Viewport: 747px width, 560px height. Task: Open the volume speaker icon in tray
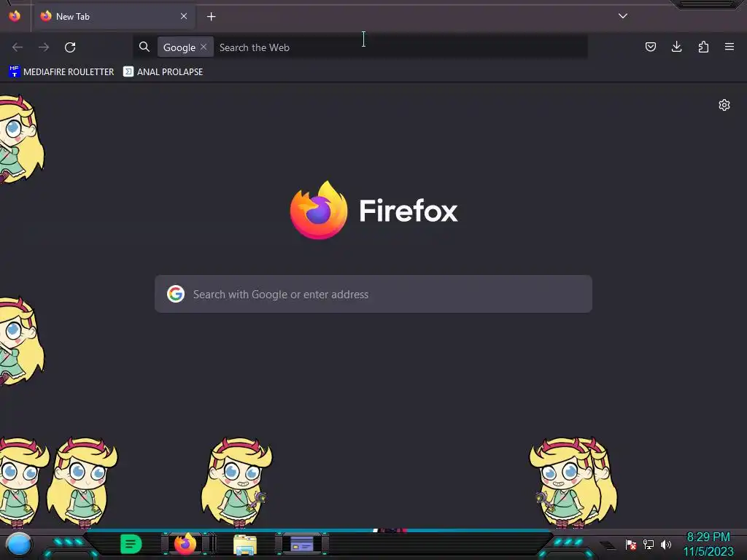665,544
